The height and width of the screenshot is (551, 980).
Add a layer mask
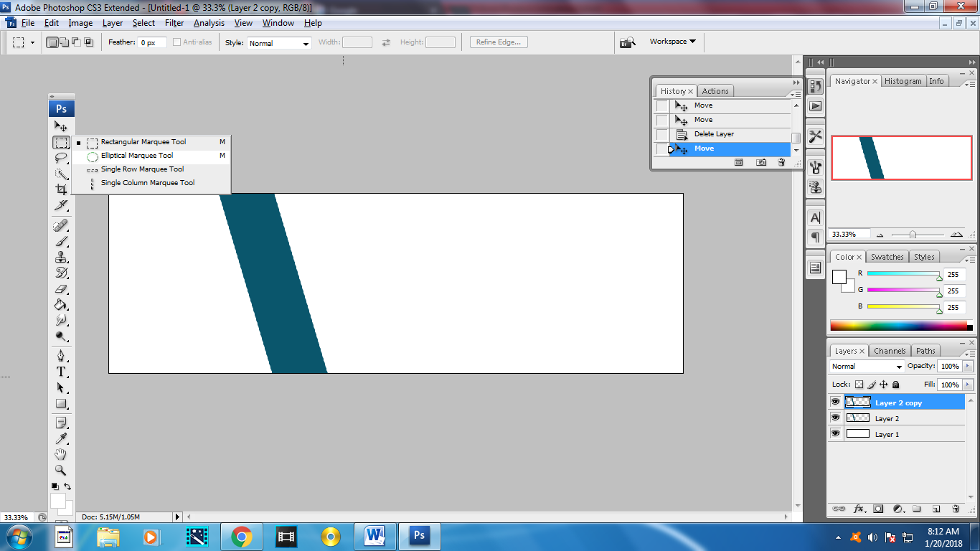[878, 509]
